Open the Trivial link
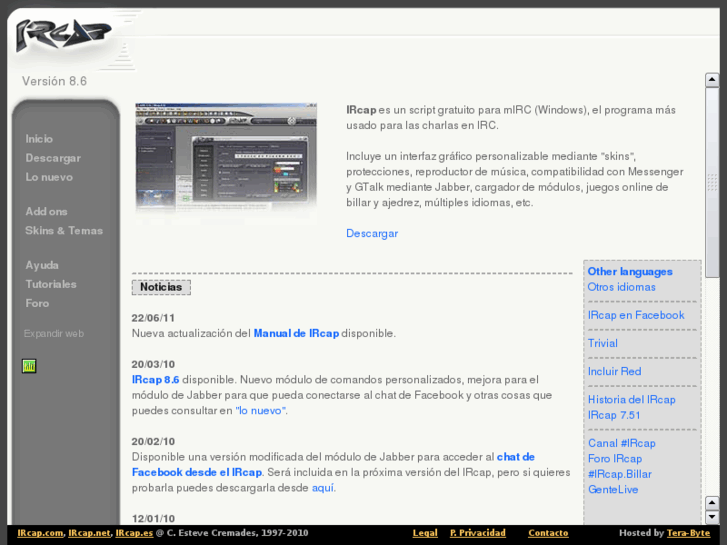 (602, 343)
